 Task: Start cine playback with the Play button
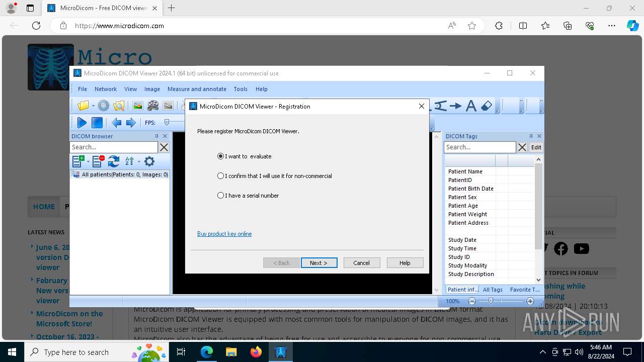(82, 122)
